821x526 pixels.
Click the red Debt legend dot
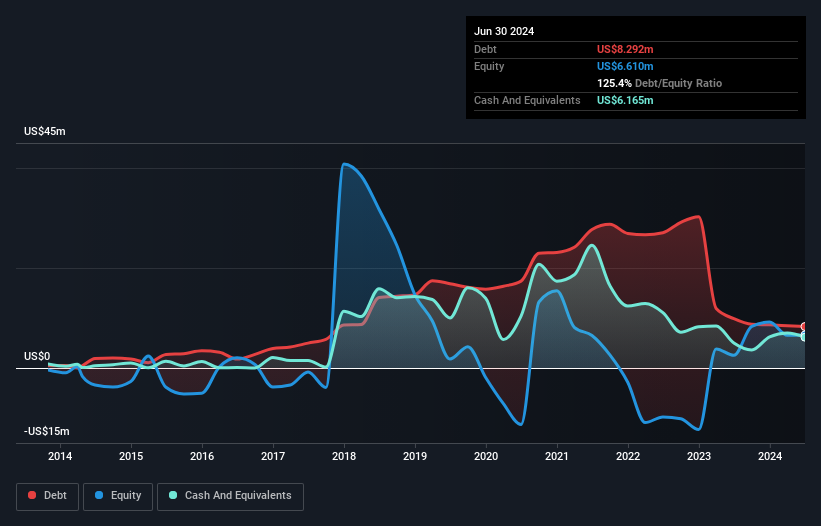click(x=32, y=495)
